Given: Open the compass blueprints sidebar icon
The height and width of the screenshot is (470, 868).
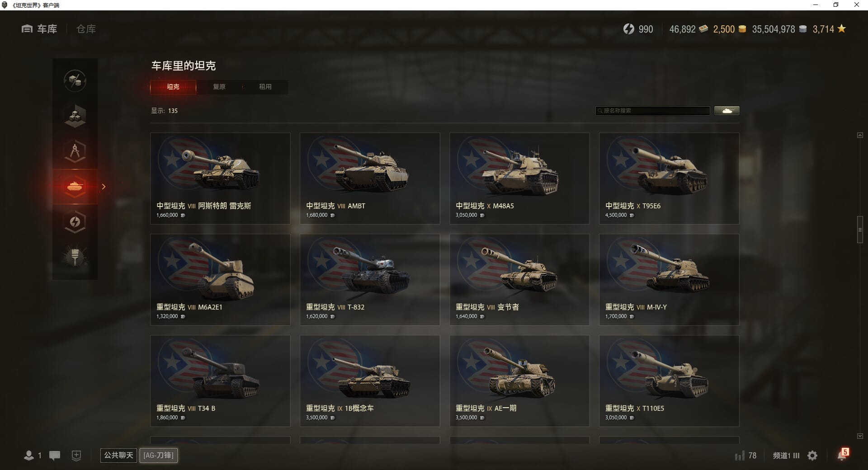Looking at the screenshot, I should click(x=75, y=151).
